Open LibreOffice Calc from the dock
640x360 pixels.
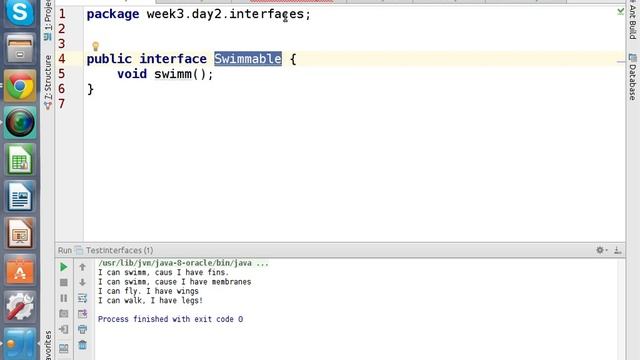click(x=20, y=160)
